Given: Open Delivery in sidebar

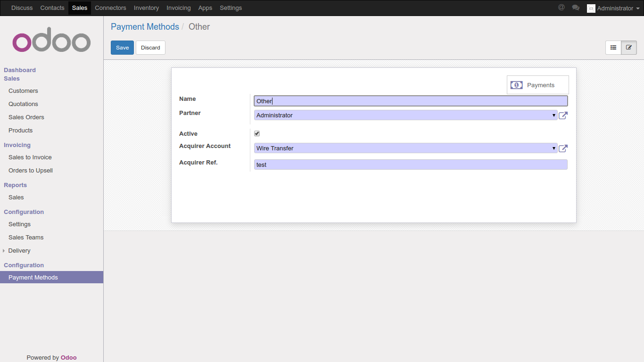Looking at the screenshot, I should click(x=52, y=251).
